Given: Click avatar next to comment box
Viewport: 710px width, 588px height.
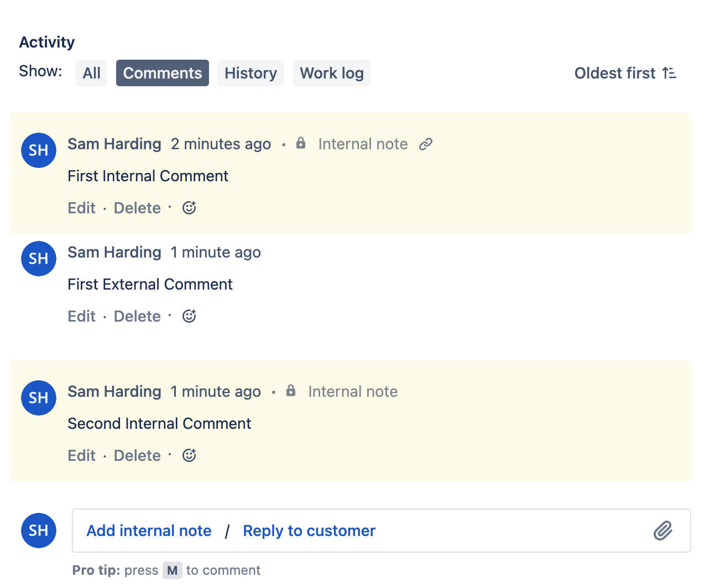Looking at the screenshot, I should (39, 531).
